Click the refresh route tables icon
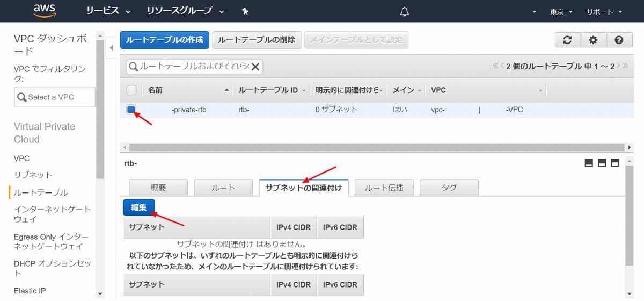 pyautogui.click(x=567, y=40)
